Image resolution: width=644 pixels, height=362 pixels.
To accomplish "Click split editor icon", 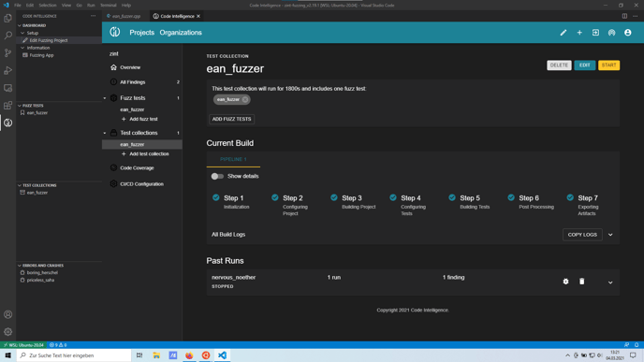I will [x=624, y=16].
